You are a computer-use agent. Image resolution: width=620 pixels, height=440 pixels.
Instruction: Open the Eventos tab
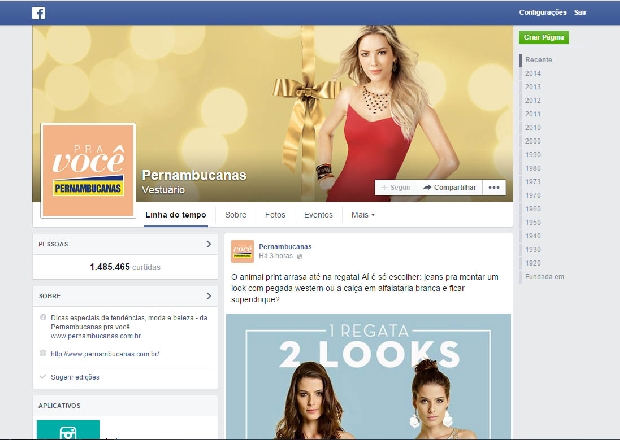point(318,215)
